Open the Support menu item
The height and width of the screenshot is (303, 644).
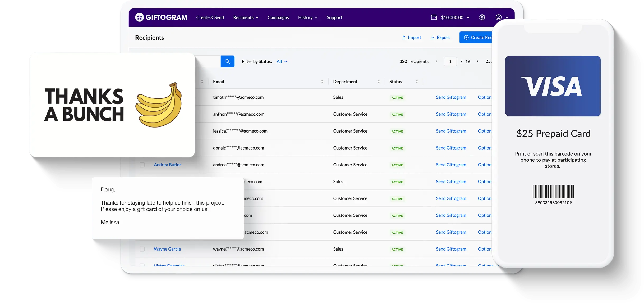click(334, 17)
